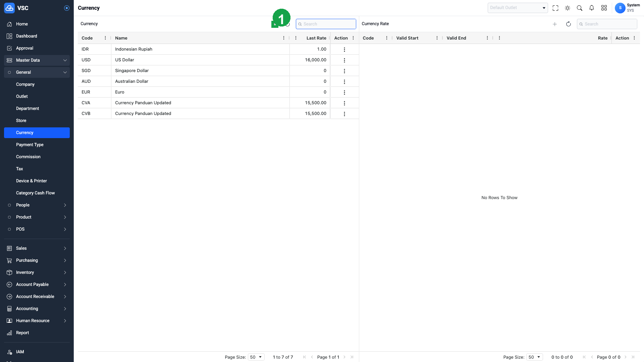The width and height of the screenshot is (644, 362).
Task: Open IAM in sidebar
Action: 37,352
